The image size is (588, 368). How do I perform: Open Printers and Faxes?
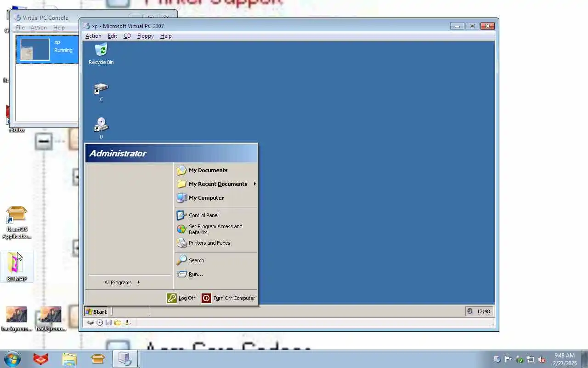point(209,243)
